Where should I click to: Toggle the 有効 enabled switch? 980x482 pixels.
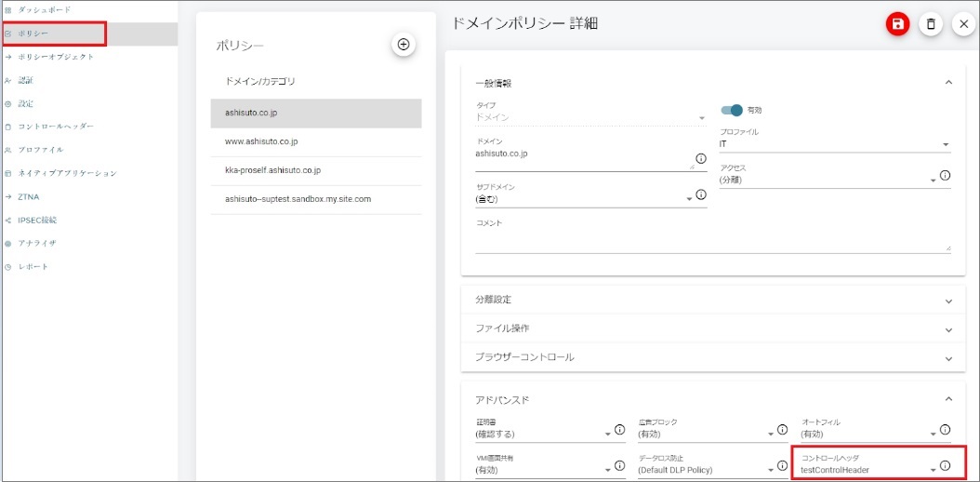coord(732,110)
